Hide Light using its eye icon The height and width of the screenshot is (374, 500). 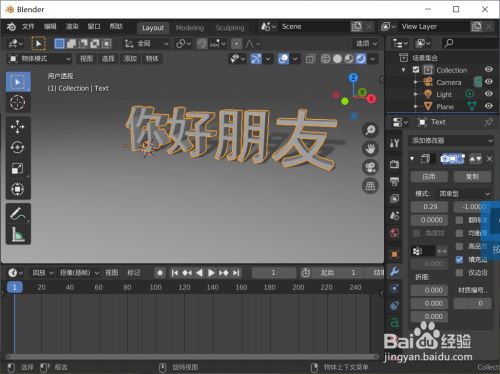pos(489,94)
